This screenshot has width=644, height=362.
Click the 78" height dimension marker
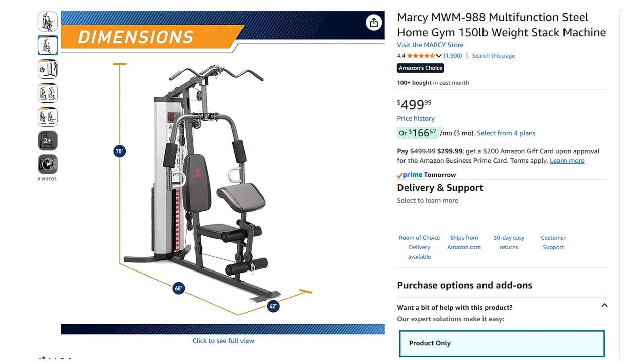click(119, 151)
